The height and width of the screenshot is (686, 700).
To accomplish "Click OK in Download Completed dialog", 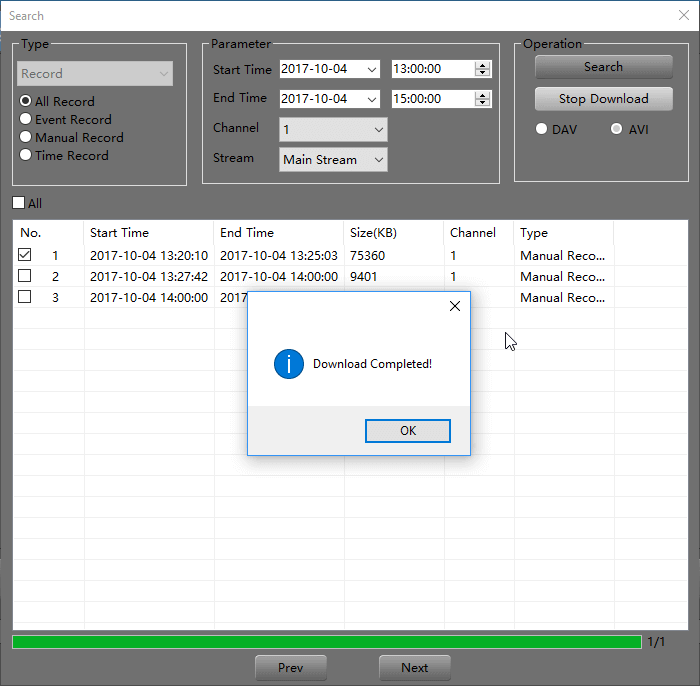I will point(407,430).
